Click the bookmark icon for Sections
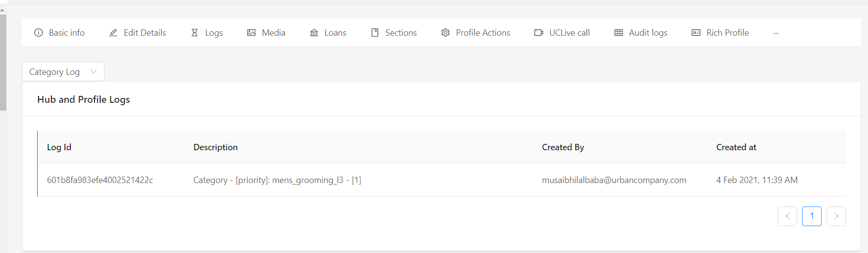 pyautogui.click(x=375, y=33)
